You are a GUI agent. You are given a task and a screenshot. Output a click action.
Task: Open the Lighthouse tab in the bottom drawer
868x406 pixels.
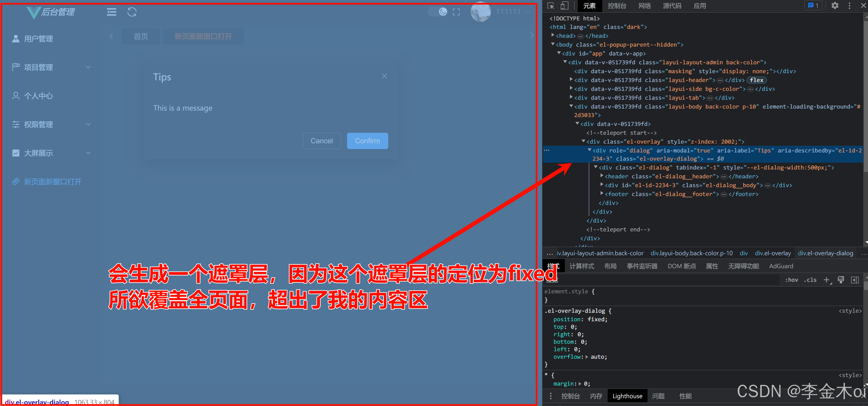(x=627, y=396)
